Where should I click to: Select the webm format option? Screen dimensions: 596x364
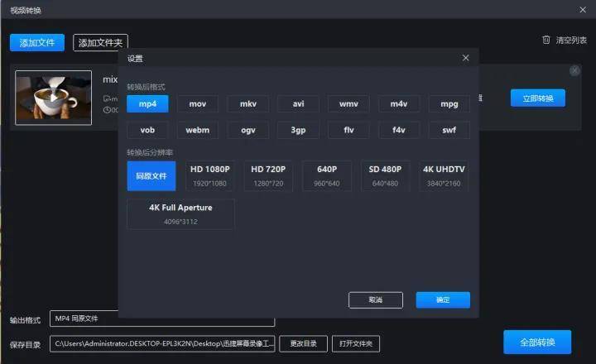click(x=197, y=130)
